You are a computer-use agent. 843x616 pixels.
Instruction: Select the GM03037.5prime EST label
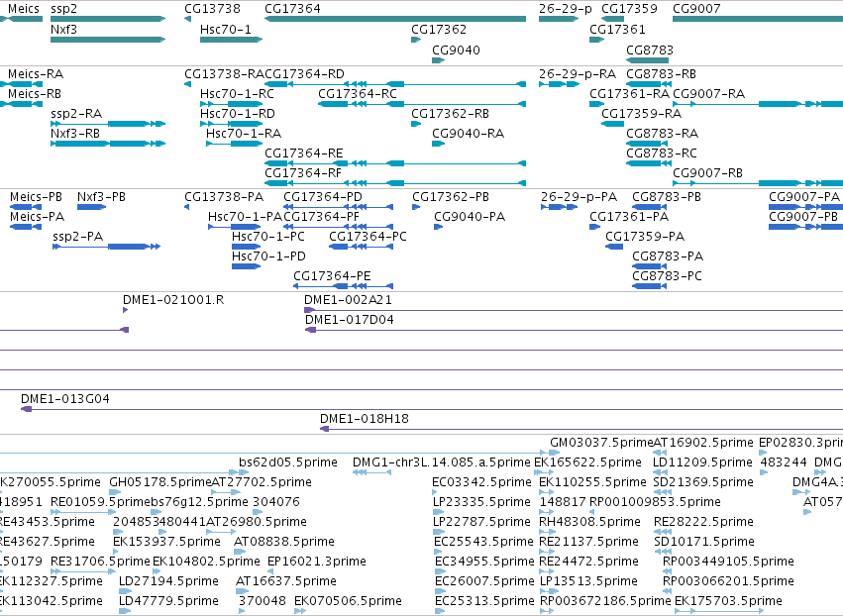(600, 443)
